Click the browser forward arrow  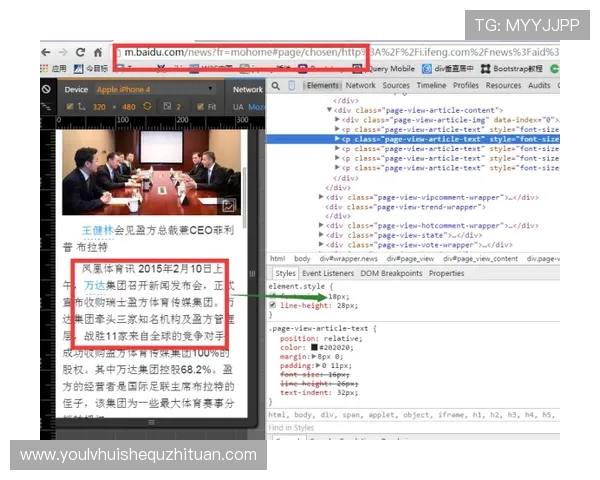(x=65, y=51)
